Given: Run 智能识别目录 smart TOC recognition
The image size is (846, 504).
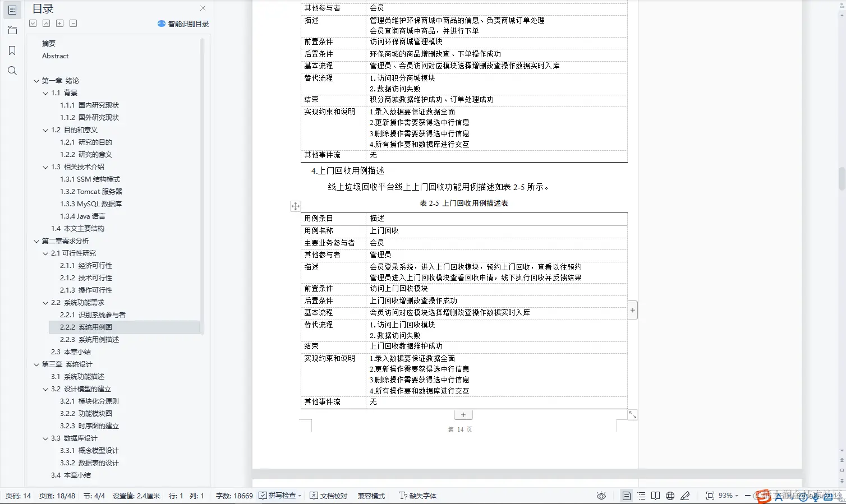Looking at the screenshot, I should 183,24.
